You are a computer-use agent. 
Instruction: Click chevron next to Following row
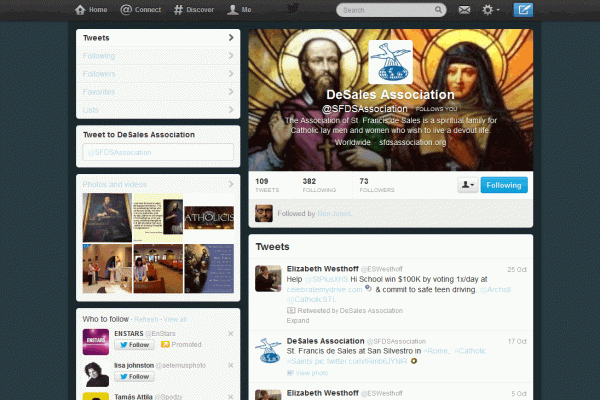231,56
